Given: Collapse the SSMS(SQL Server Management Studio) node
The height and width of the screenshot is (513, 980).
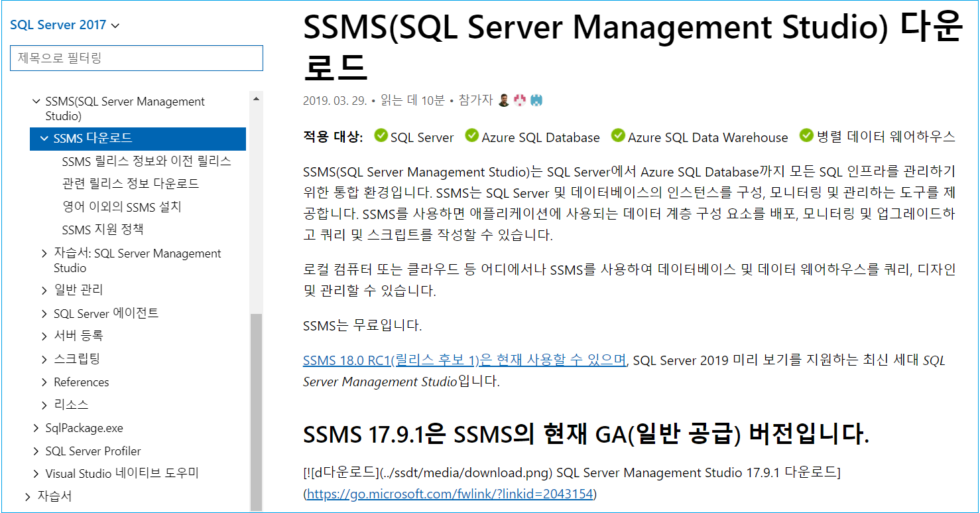Looking at the screenshot, I should (36, 102).
